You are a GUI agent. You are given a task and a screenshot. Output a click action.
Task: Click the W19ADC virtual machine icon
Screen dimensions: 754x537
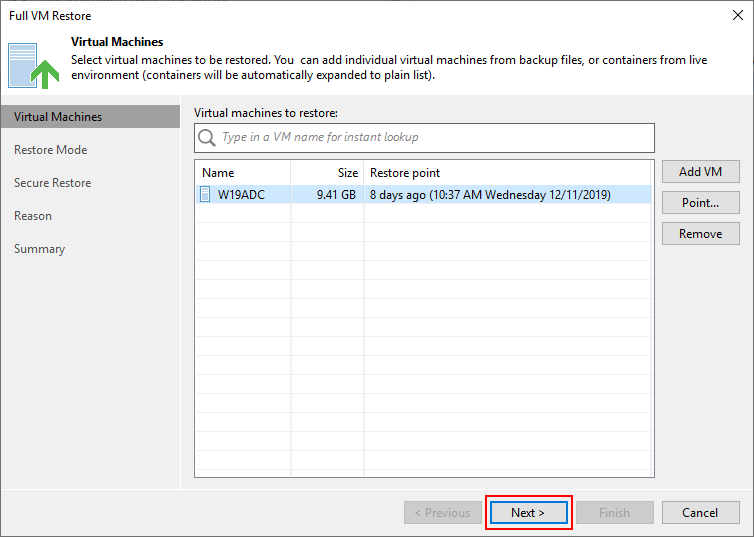click(205, 194)
